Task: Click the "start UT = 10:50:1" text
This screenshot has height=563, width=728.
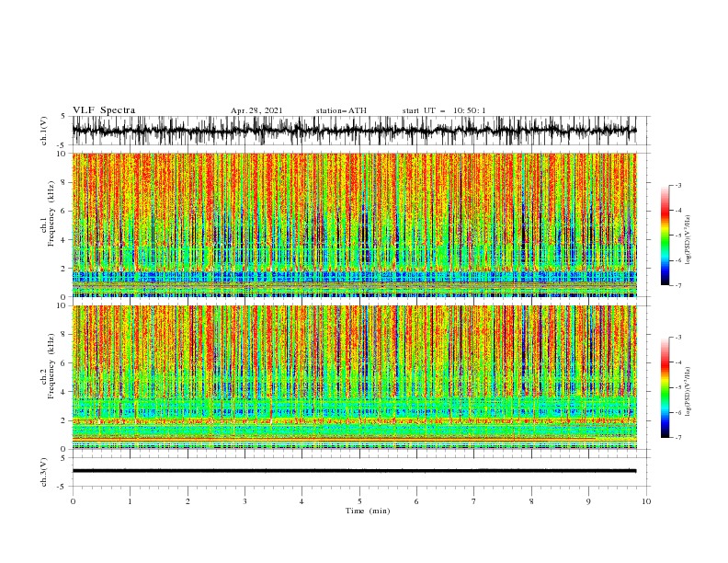Action: pyautogui.click(x=444, y=110)
